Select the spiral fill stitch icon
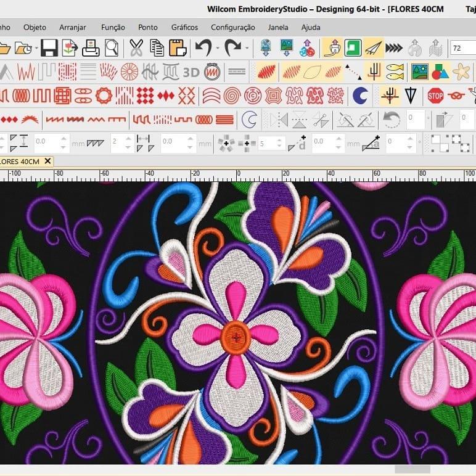The height and width of the screenshot is (476, 476). point(232,96)
